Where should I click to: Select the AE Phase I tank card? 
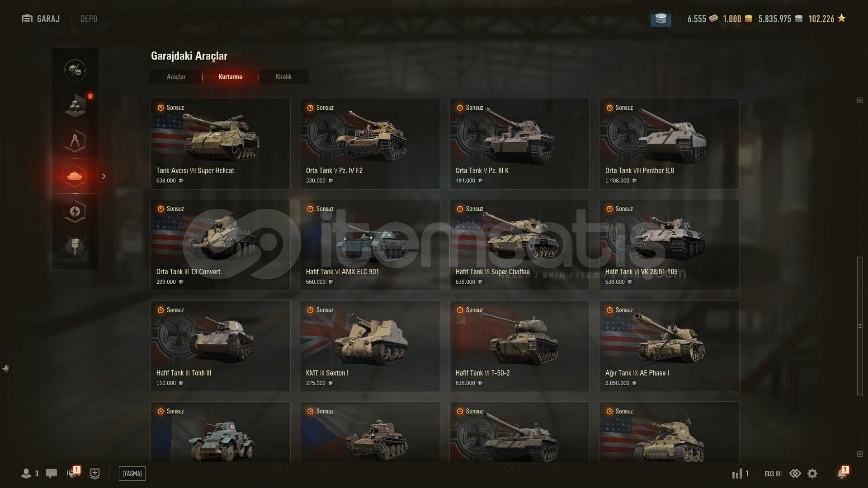point(669,346)
